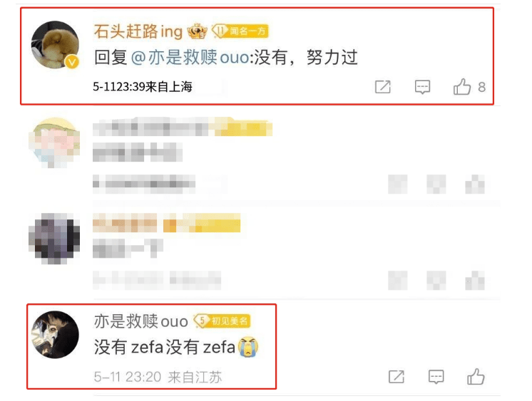Open reply icon on 石头赶路ing's comment

pyautogui.click(x=422, y=87)
